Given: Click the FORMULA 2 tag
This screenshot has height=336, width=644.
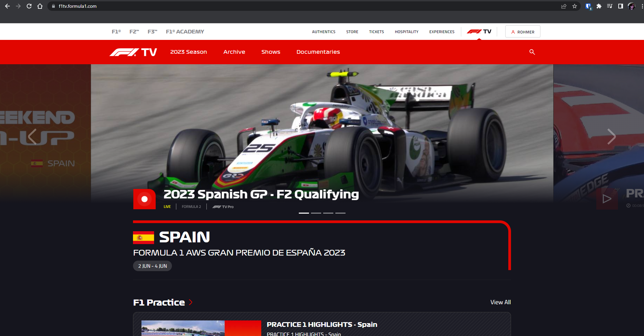Looking at the screenshot, I should [x=191, y=207].
